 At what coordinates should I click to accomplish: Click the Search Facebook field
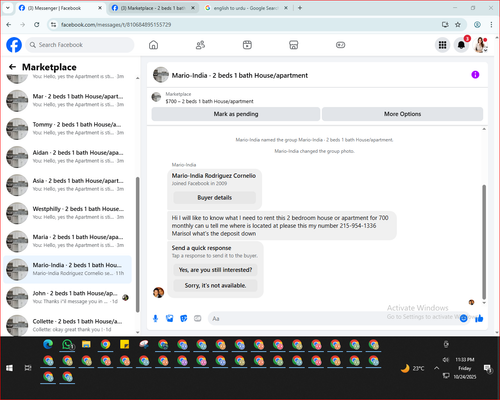pyautogui.click(x=80, y=45)
